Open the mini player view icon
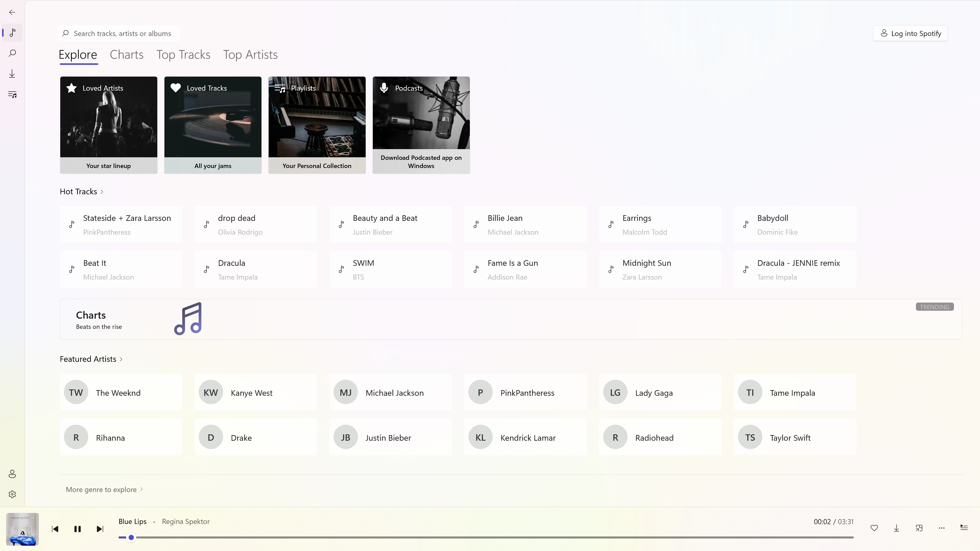Image resolution: width=980 pixels, height=551 pixels. [x=919, y=528]
